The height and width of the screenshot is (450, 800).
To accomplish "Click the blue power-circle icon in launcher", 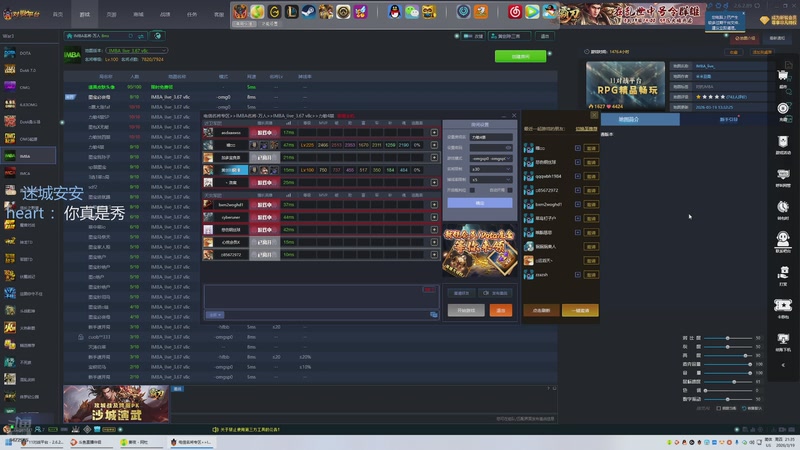I will 463,11.
